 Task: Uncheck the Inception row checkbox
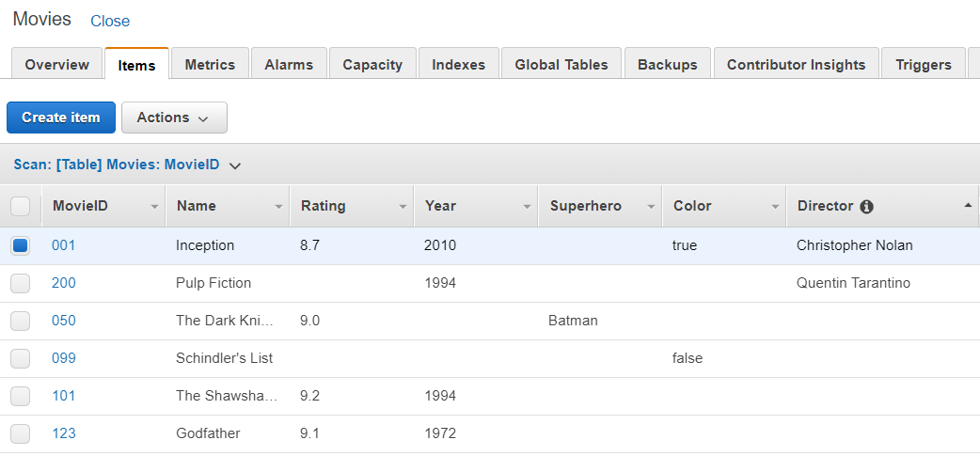(x=21, y=245)
